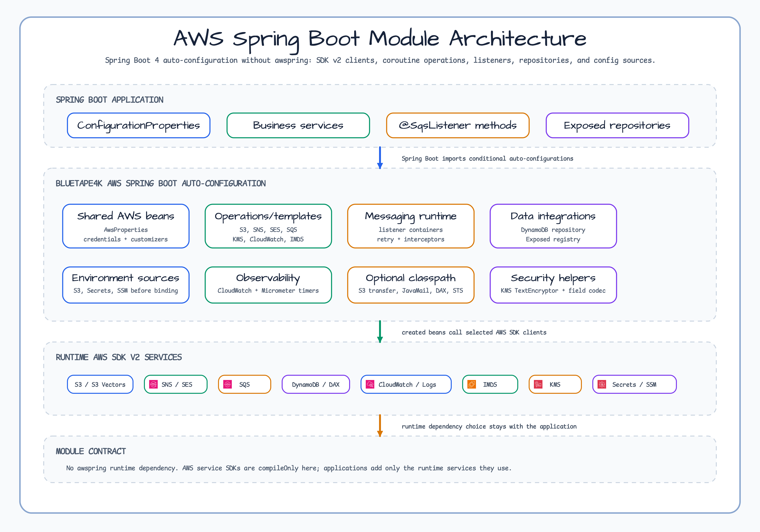The height and width of the screenshot is (532, 760).
Task: Select the @SqsListener methods box
Action: click(x=458, y=125)
